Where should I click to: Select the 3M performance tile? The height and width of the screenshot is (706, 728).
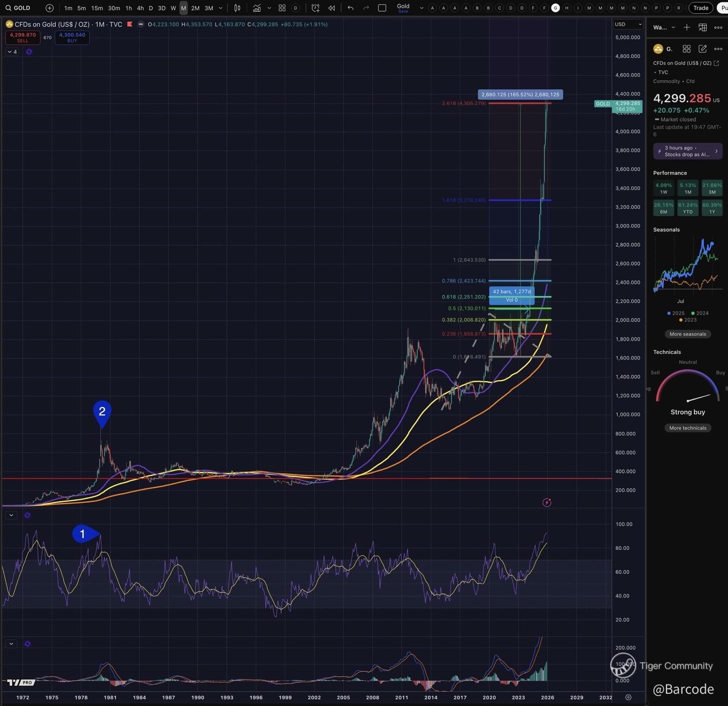tap(712, 188)
